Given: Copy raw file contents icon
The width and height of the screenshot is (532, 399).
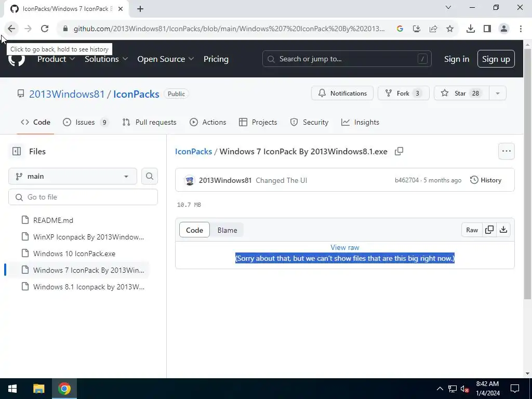Looking at the screenshot, I should click(489, 230).
